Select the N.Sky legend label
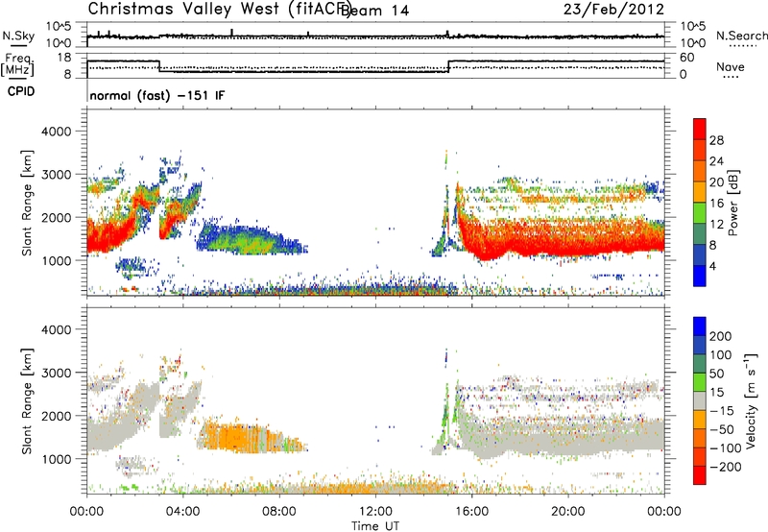Screen dimensions: 768x532 [x=18, y=36]
